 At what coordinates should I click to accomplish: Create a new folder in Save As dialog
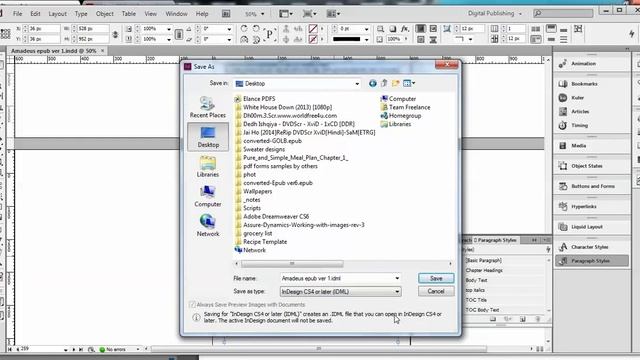396,83
